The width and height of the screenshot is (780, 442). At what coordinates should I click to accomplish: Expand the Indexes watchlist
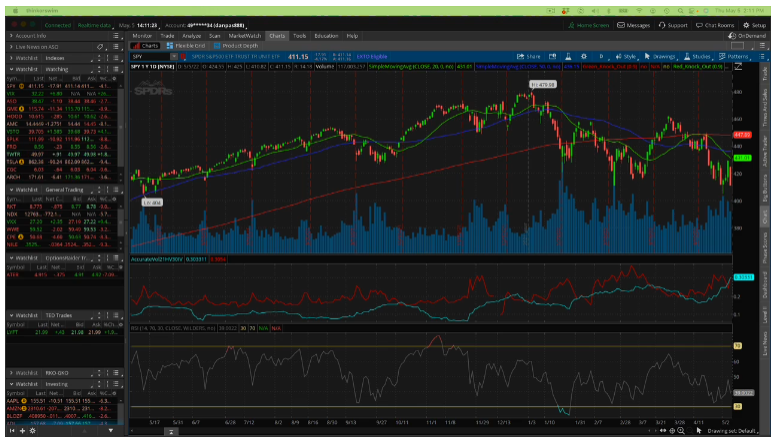pos(11,58)
